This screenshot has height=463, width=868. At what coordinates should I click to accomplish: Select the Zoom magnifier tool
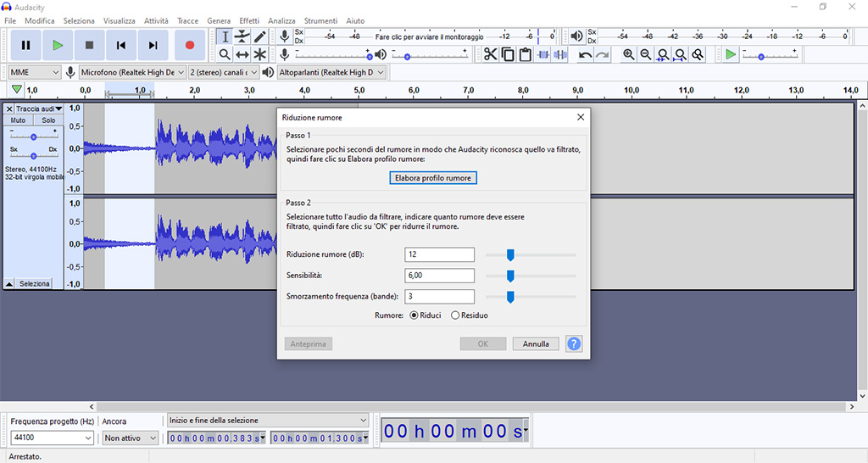[x=225, y=54]
